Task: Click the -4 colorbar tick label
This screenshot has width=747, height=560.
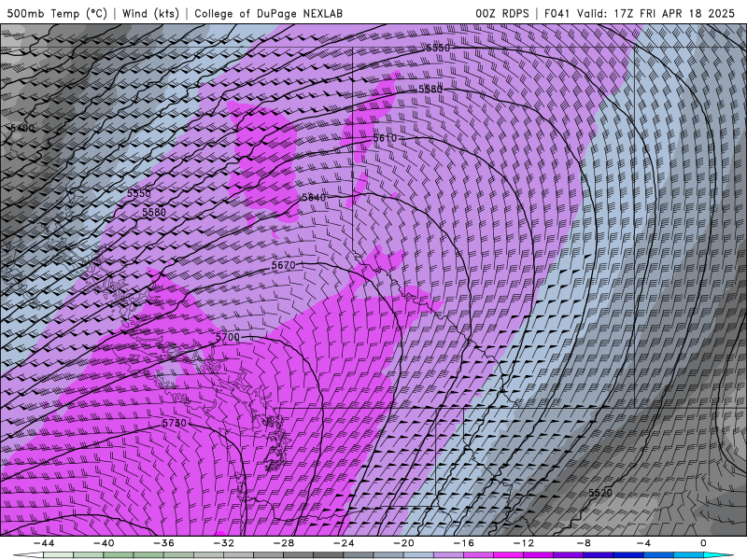Action: 643,543
